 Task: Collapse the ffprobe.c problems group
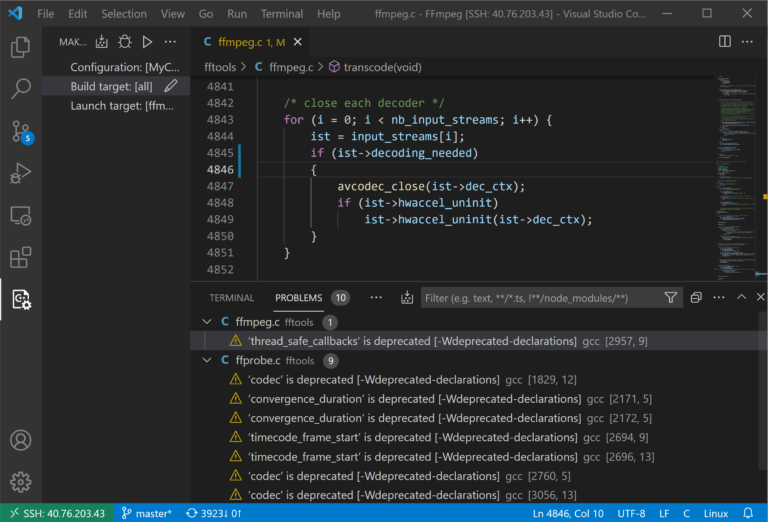pyautogui.click(x=207, y=360)
